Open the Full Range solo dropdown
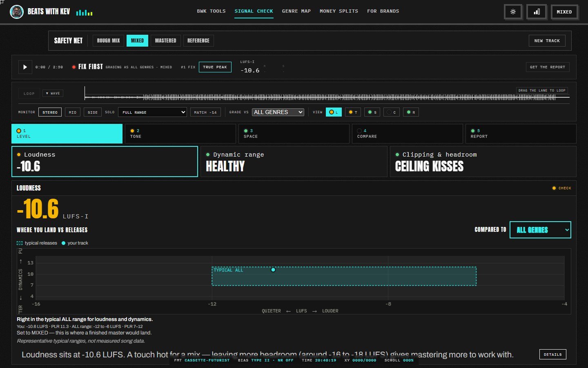This screenshot has width=588, height=368. [x=152, y=112]
